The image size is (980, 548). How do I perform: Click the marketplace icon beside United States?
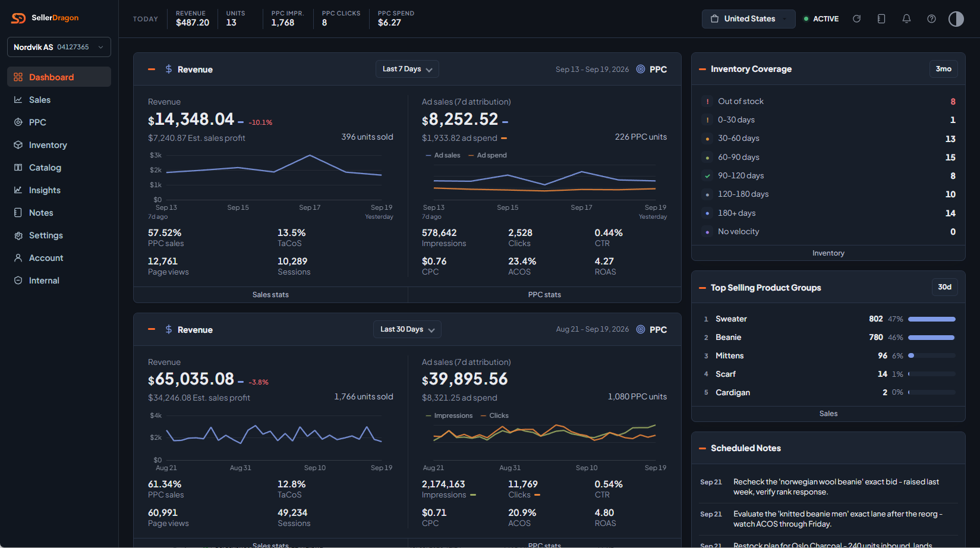pyautogui.click(x=715, y=18)
